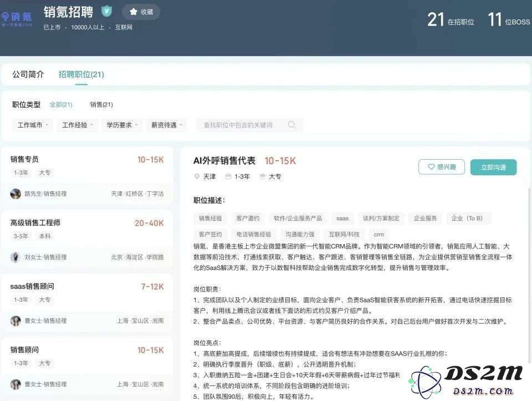Open the 销售专员 job listing
Image resolution: width=532 pixels, height=401 pixels.
[x=87, y=176]
